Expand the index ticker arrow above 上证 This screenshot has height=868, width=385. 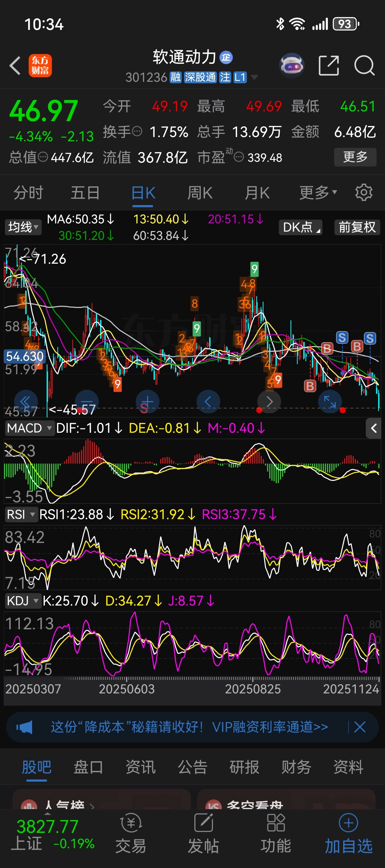[48, 814]
